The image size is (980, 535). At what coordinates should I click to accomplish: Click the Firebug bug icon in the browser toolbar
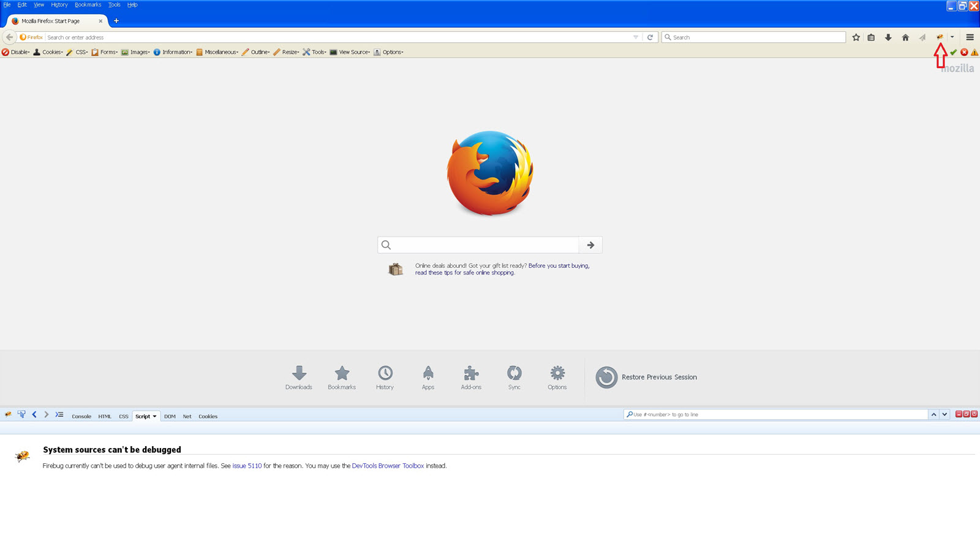(x=940, y=37)
